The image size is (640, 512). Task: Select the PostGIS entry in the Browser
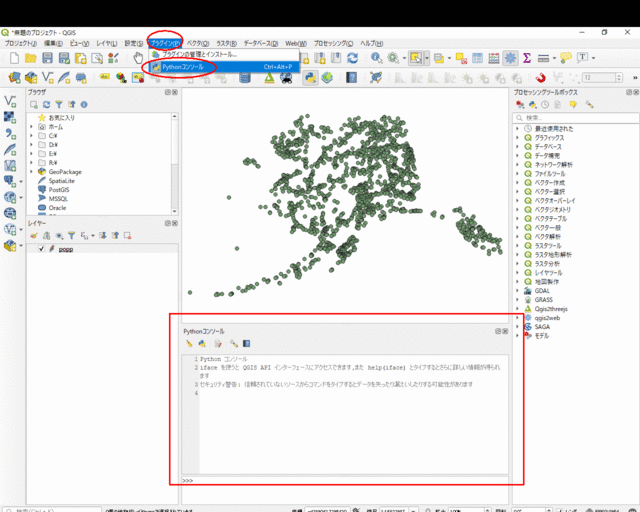59,190
